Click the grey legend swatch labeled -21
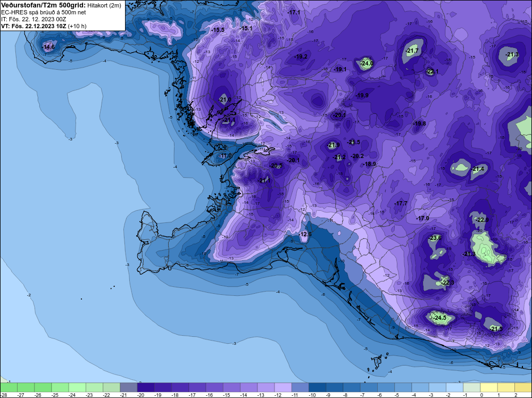The width and height of the screenshot is (532, 398). (129, 387)
